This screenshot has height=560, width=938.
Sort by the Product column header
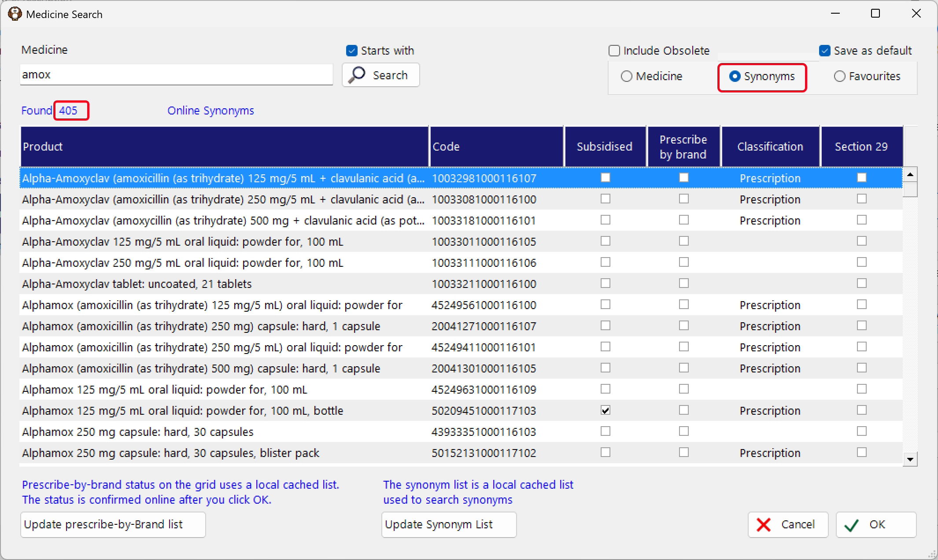225,147
